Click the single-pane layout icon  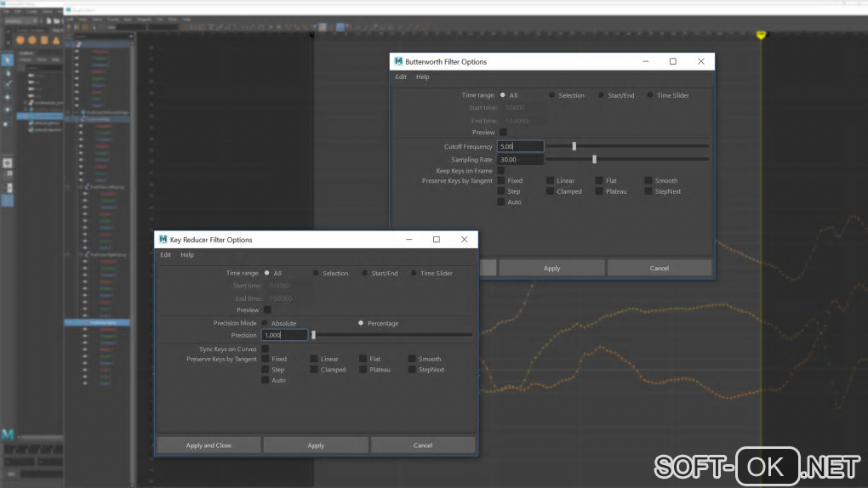tap(7, 163)
